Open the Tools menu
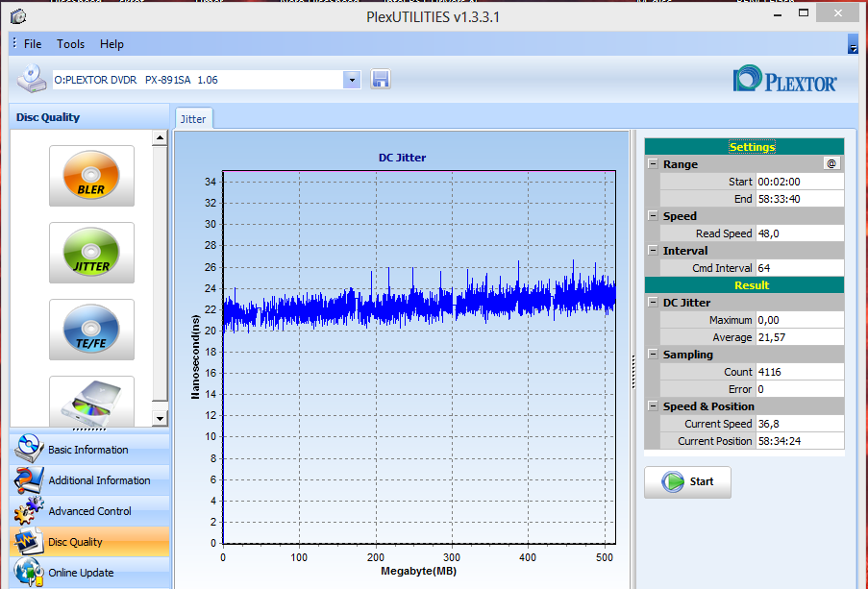 [70, 44]
